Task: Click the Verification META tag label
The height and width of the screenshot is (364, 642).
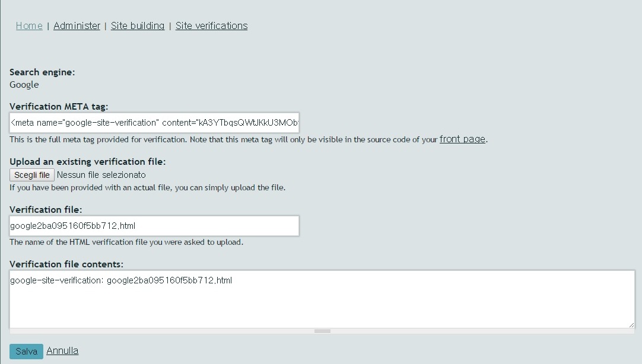Action: click(59, 107)
